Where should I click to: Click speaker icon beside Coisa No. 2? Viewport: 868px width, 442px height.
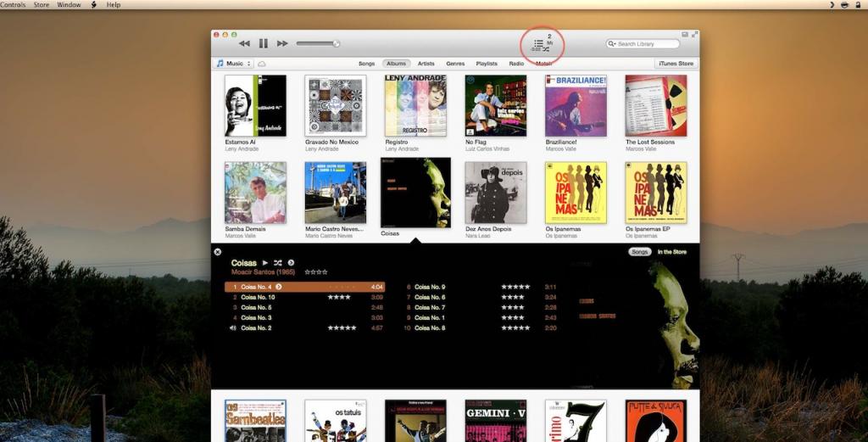point(232,328)
